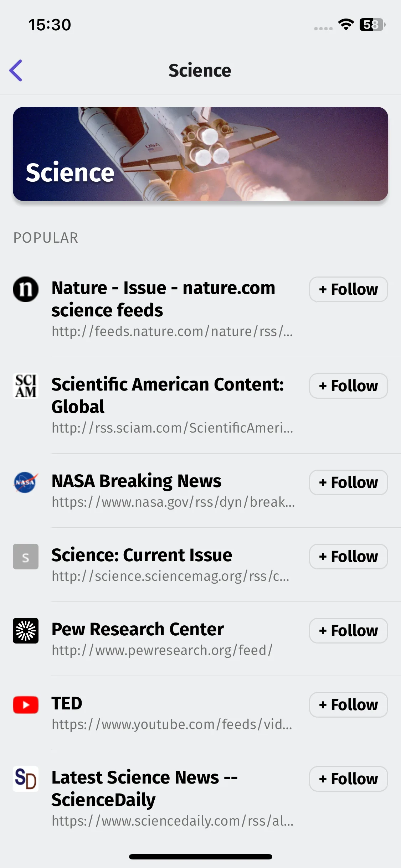Screen dimensions: 401x868
Task: Tap the red YouTube TED icon
Action: [x=26, y=705]
